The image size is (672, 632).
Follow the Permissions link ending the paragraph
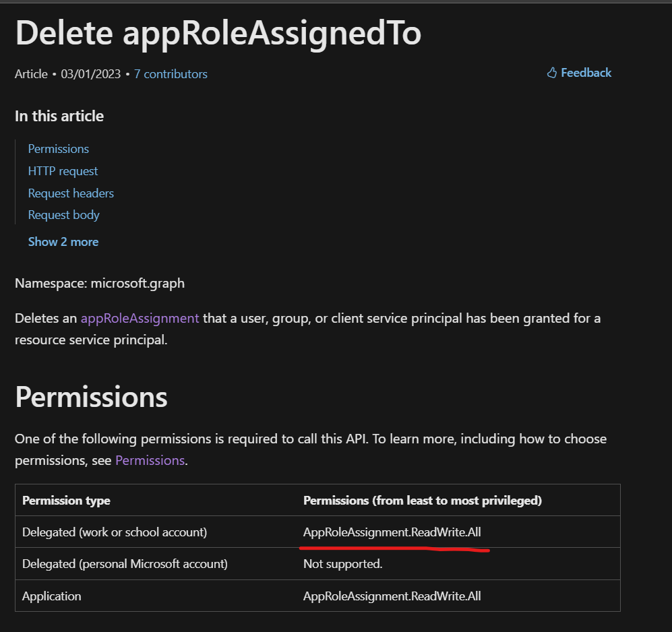tap(150, 461)
